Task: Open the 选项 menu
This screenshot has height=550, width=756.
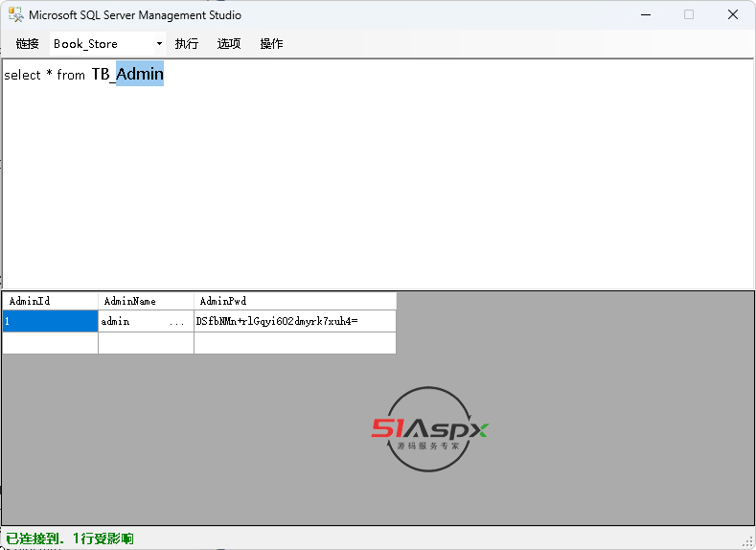Action: pyautogui.click(x=229, y=44)
